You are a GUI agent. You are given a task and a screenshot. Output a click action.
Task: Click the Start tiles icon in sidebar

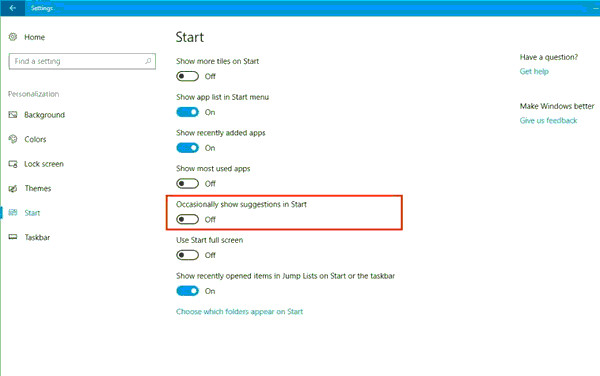click(13, 213)
